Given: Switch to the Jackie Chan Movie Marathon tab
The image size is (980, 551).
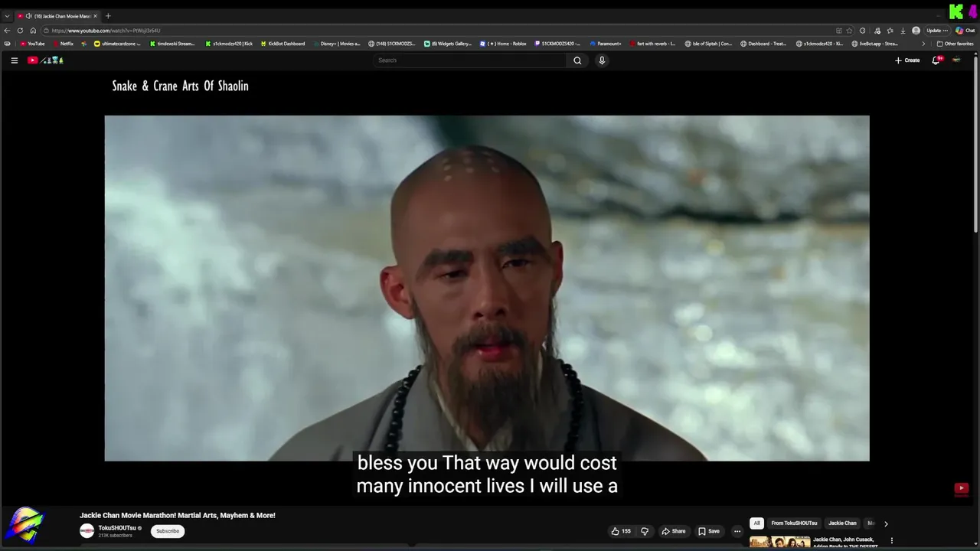Looking at the screenshot, I should point(57,16).
